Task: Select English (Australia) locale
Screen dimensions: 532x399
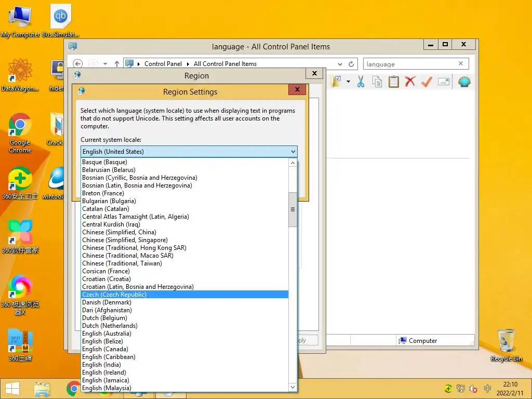Action: click(184, 334)
